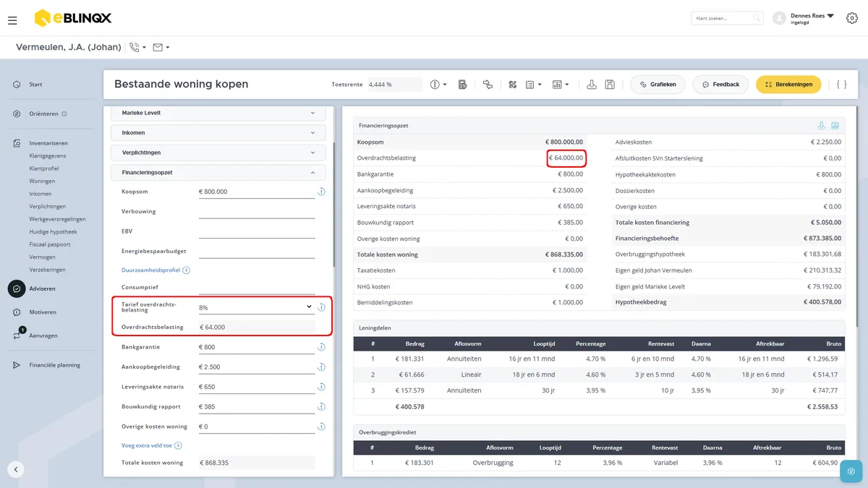Click the Klant zoeken search field
The height and width of the screenshot is (488, 868).
[x=727, y=18]
